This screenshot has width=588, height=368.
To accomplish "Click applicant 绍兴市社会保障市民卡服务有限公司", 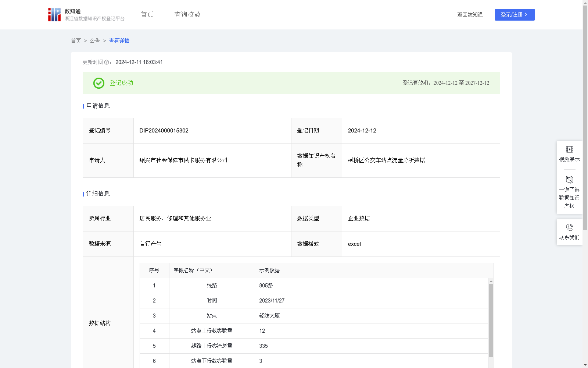I will [183, 160].
